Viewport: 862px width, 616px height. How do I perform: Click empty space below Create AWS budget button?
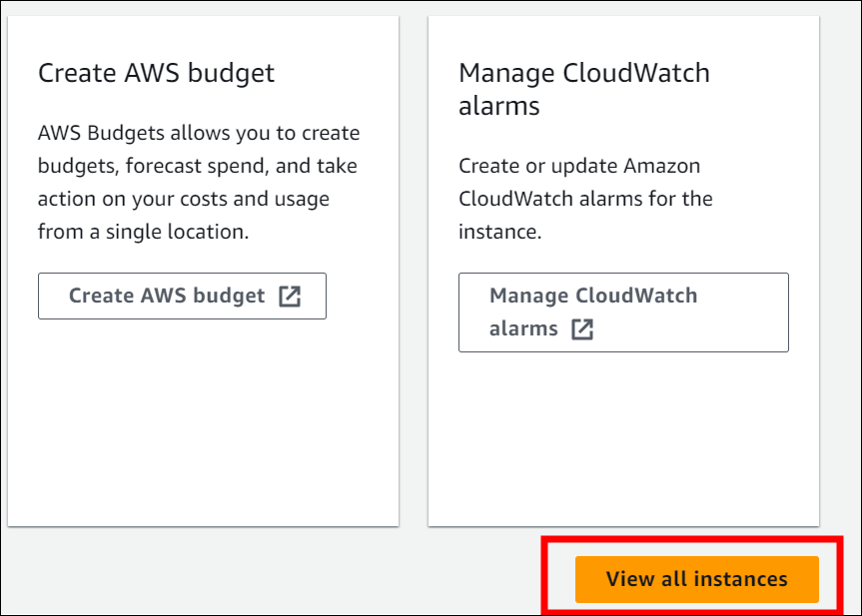pyautogui.click(x=200, y=419)
